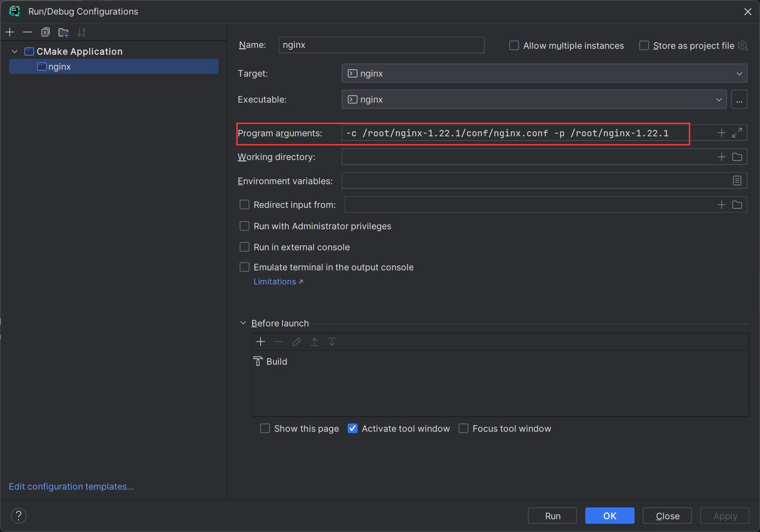The height and width of the screenshot is (532, 760).
Task: Move Before launch task up
Action: click(x=314, y=341)
